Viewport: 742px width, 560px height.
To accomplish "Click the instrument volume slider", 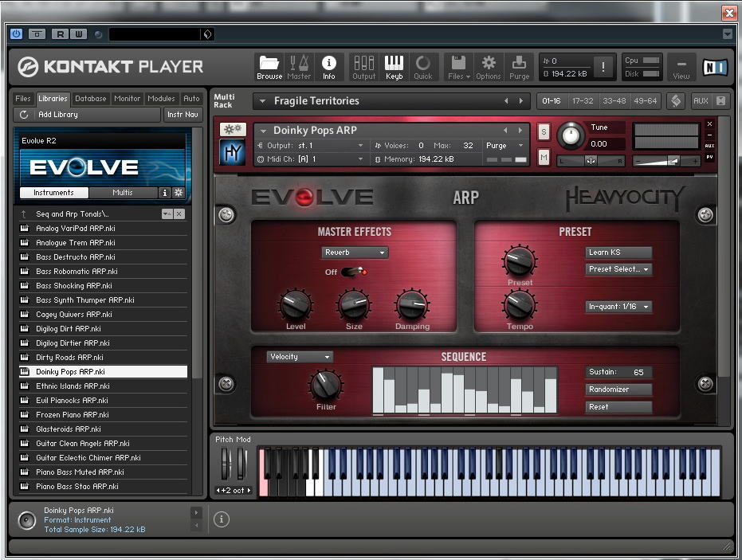I will tap(666, 161).
